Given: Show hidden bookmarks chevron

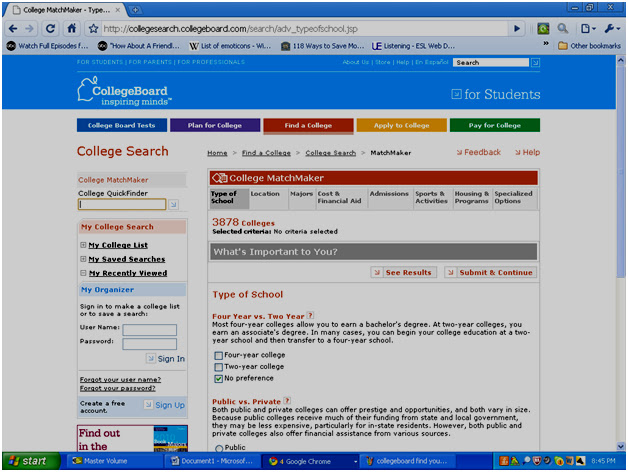Looking at the screenshot, I should (545, 43).
